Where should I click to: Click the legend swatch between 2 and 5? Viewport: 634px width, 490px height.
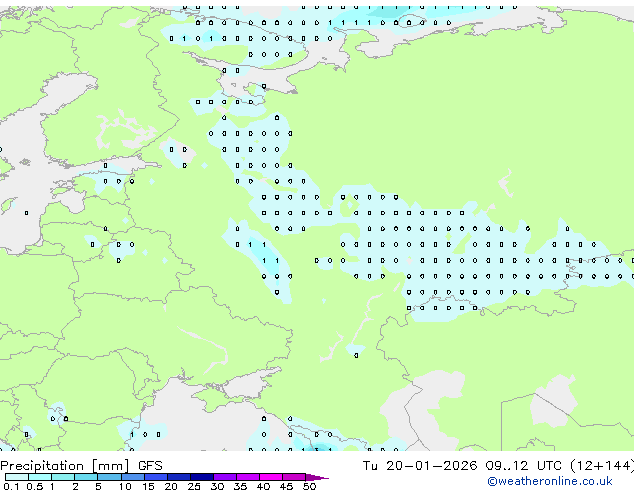[86, 477]
